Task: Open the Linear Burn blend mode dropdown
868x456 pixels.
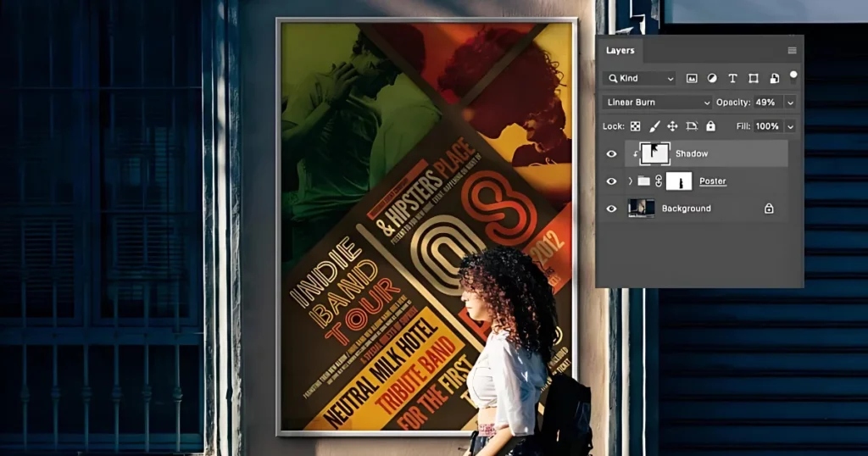Action: click(657, 103)
